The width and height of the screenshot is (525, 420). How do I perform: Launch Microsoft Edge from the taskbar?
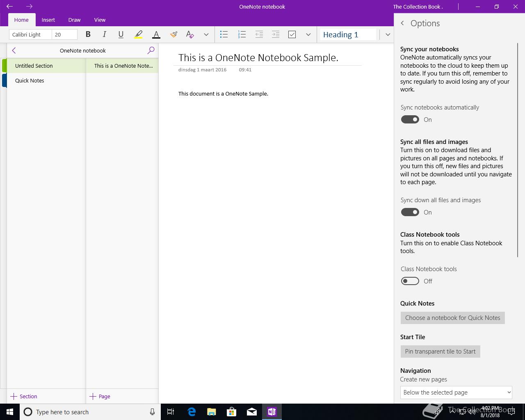pyautogui.click(x=192, y=412)
